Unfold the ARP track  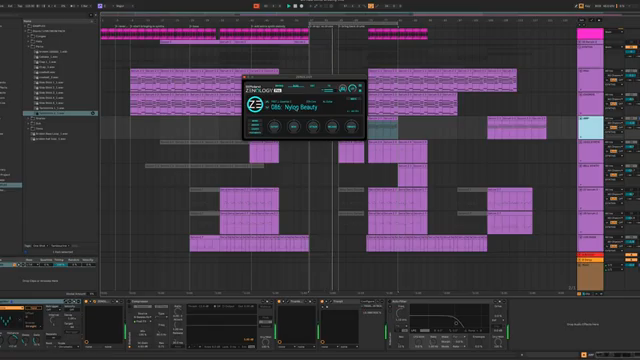click(580, 118)
